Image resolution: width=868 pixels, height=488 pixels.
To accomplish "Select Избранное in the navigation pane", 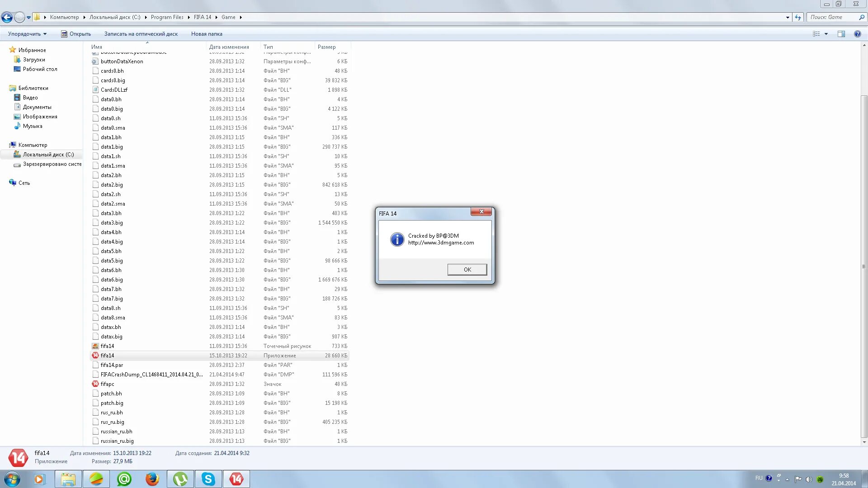I will pyautogui.click(x=32, y=50).
